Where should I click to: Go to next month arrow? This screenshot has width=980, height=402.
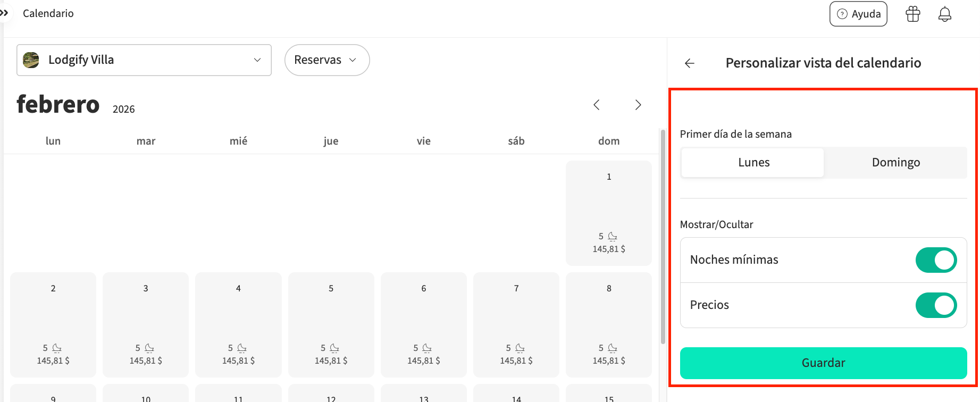click(x=638, y=105)
